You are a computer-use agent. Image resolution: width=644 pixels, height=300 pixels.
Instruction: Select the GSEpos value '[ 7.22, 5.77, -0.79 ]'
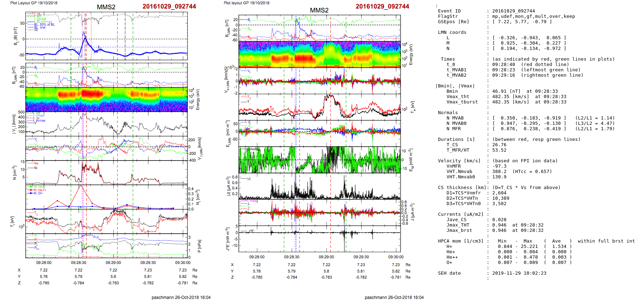pos(522,22)
